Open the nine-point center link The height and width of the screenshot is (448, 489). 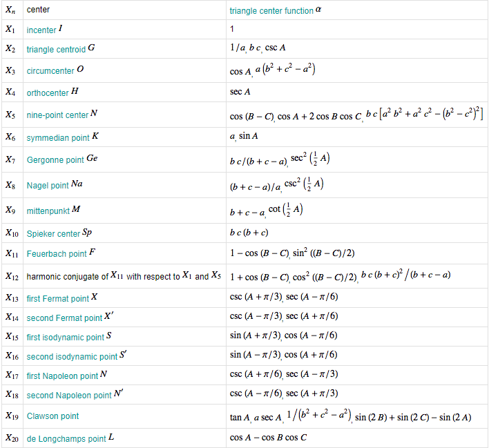pyautogui.click(x=57, y=115)
